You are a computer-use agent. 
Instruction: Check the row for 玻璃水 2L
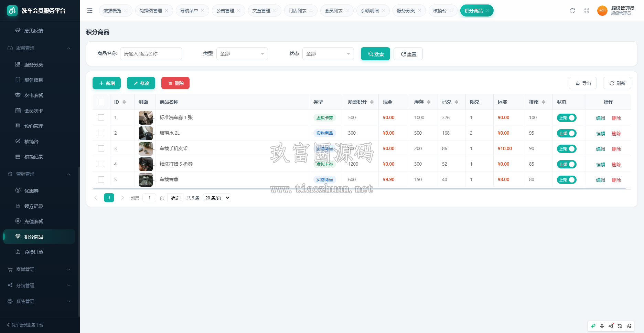point(101,133)
